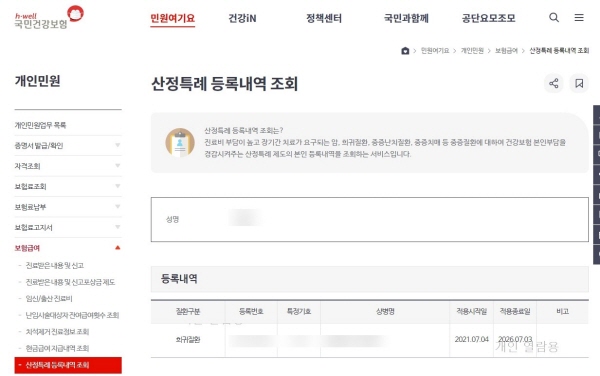The height and width of the screenshot is (376, 600).
Task: Expand 보험료고지서 sidebar arrow
Action: click(117, 227)
